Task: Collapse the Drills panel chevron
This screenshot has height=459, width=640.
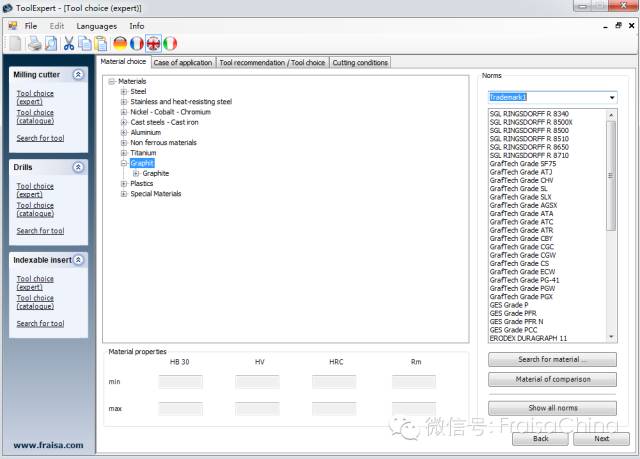Action: [78, 167]
